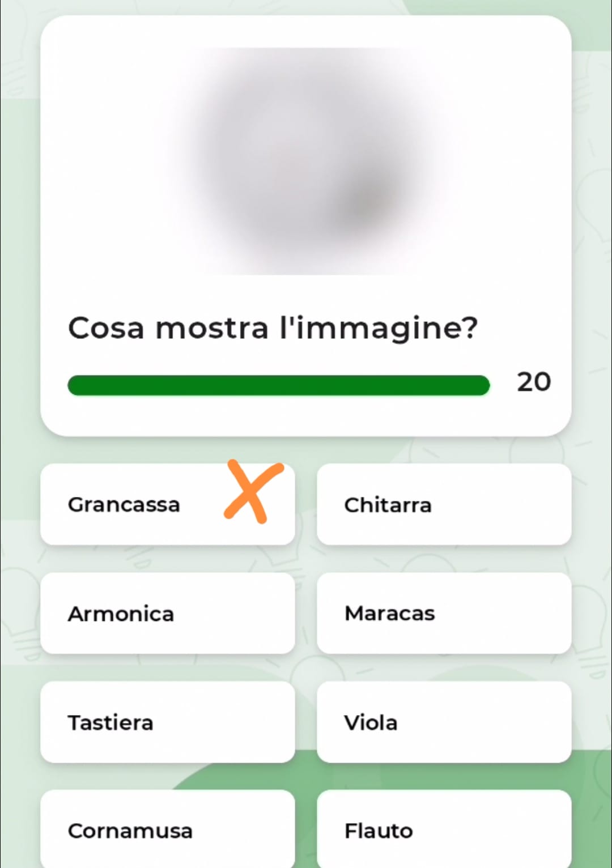Answer with Tastiera
Screen dimensions: 612x868
167,722
